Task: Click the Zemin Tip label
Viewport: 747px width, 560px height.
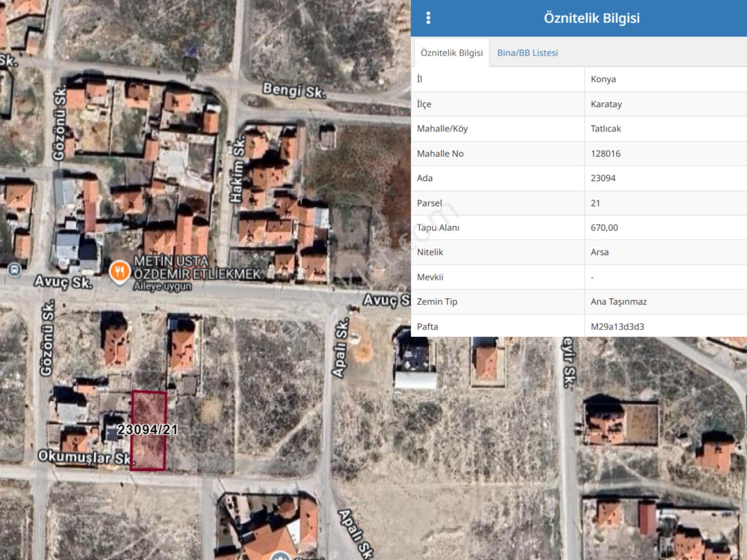Action: (437, 302)
